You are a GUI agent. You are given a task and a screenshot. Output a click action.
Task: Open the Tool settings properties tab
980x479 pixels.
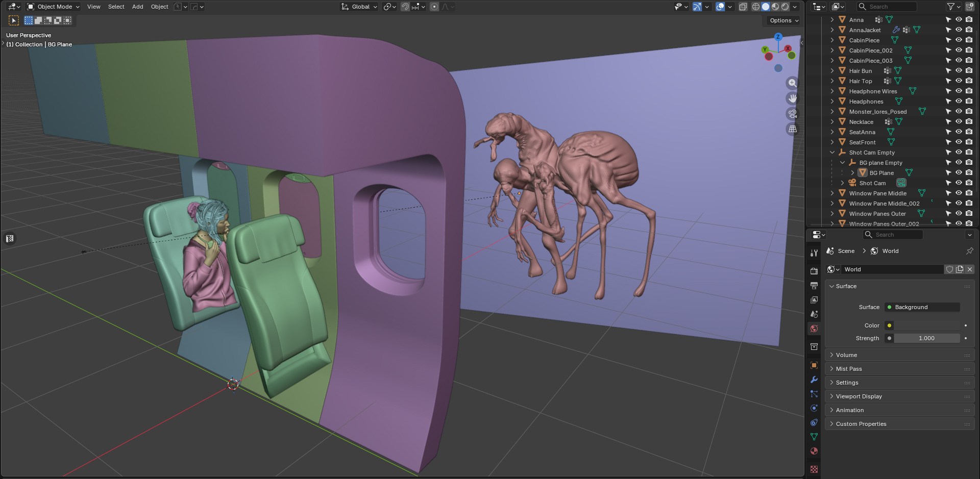pyautogui.click(x=814, y=253)
